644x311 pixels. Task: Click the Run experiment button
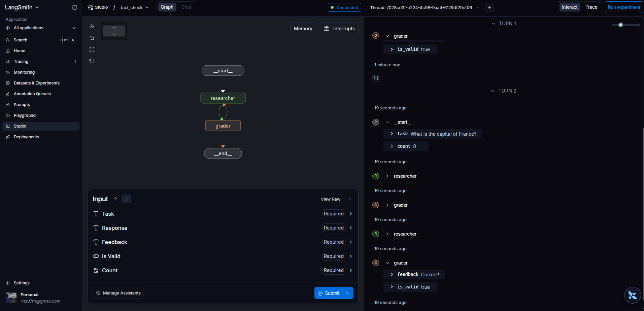(x=624, y=7)
